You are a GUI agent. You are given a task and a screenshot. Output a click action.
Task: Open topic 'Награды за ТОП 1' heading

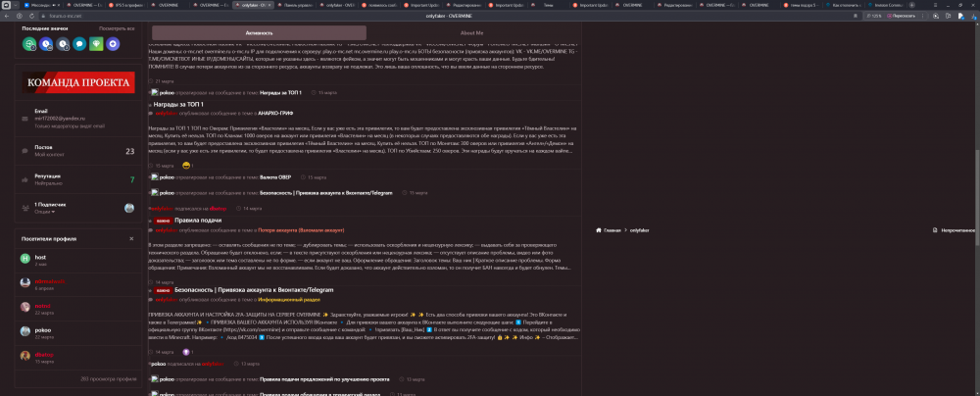click(x=178, y=104)
